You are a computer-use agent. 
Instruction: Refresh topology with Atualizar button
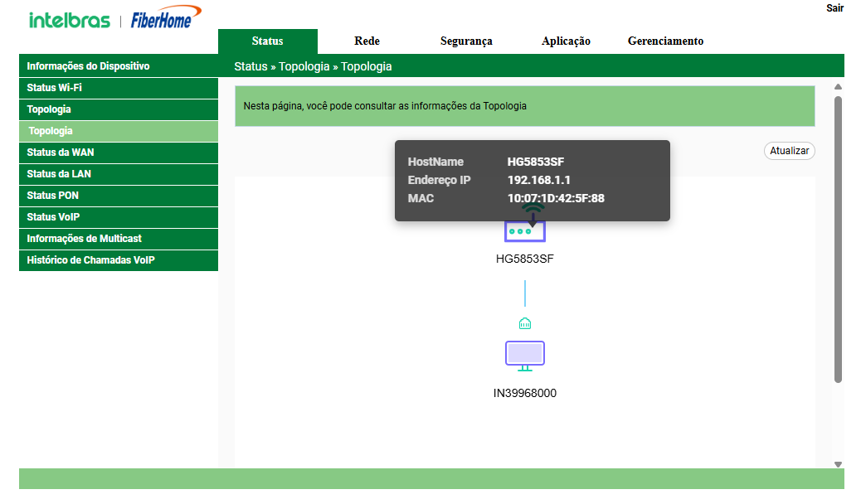[789, 150]
